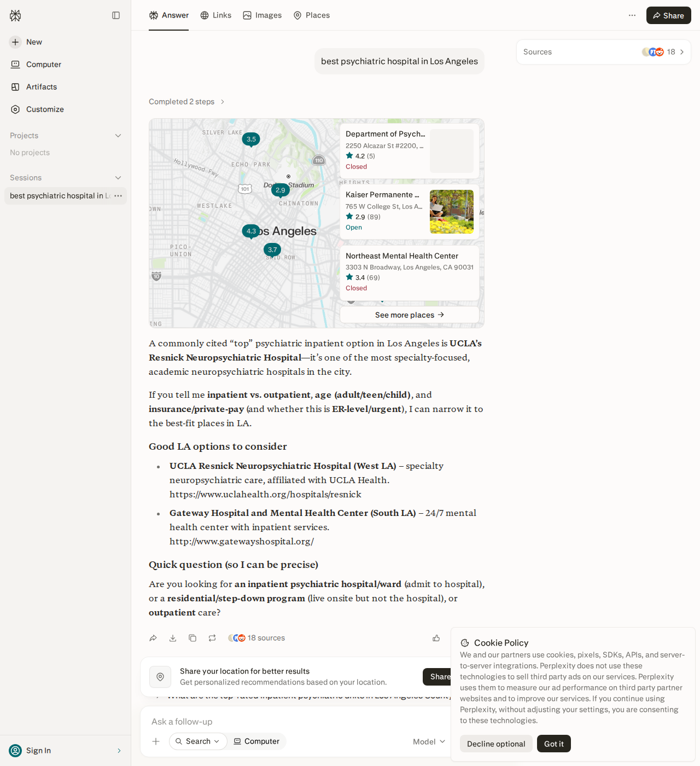
Task: Click See more places
Action: point(410,315)
